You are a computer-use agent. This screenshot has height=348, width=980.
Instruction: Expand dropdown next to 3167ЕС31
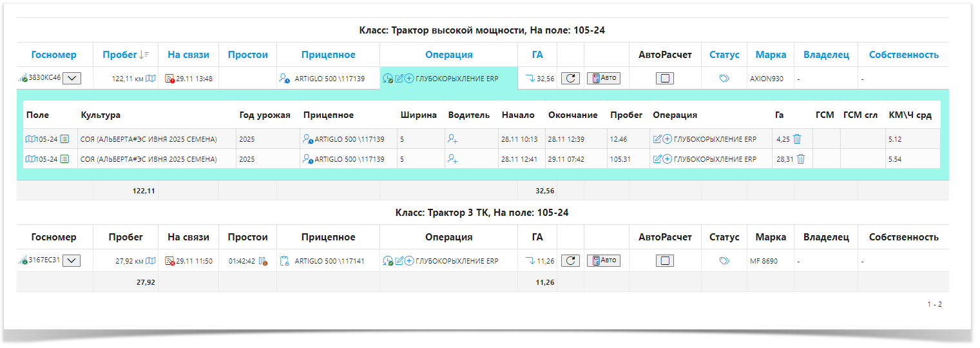click(72, 261)
